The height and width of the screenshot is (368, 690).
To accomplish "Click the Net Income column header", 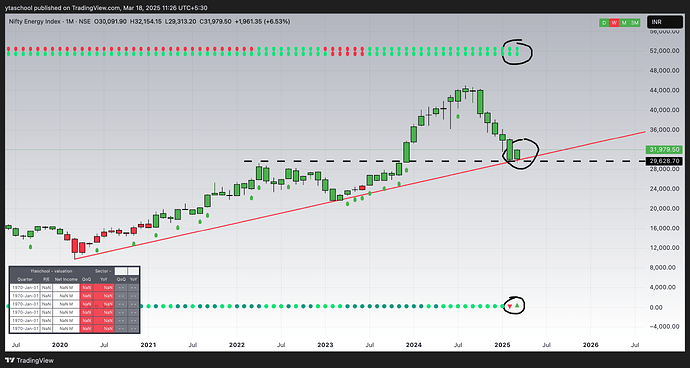I will click(66, 279).
